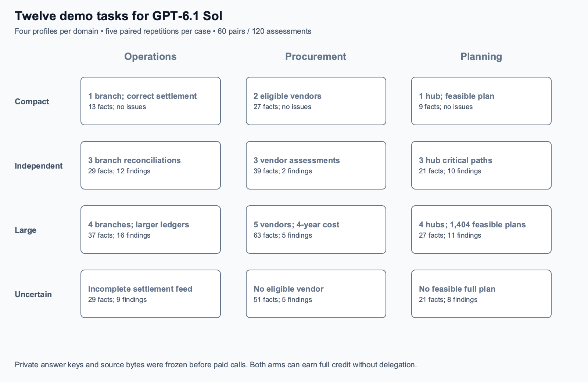Click the Operations column heading
Image resolution: width=588 pixels, height=382 pixels.
[150, 57]
